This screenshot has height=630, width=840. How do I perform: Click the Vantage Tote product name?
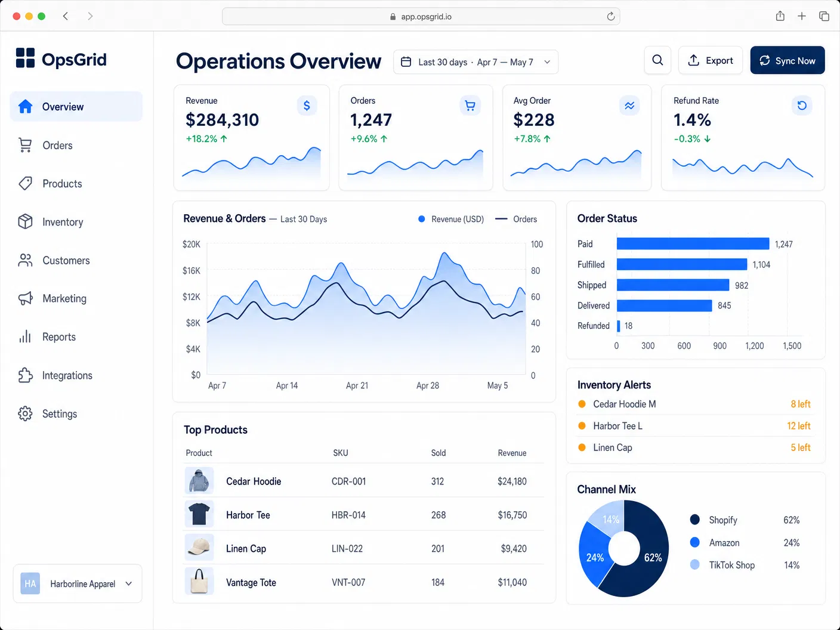pos(251,582)
